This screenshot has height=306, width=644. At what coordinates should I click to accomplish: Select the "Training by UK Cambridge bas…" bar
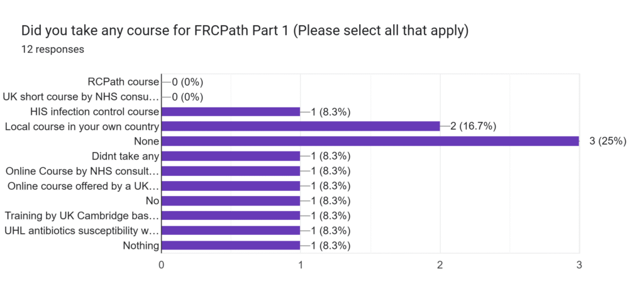click(x=231, y=216)
